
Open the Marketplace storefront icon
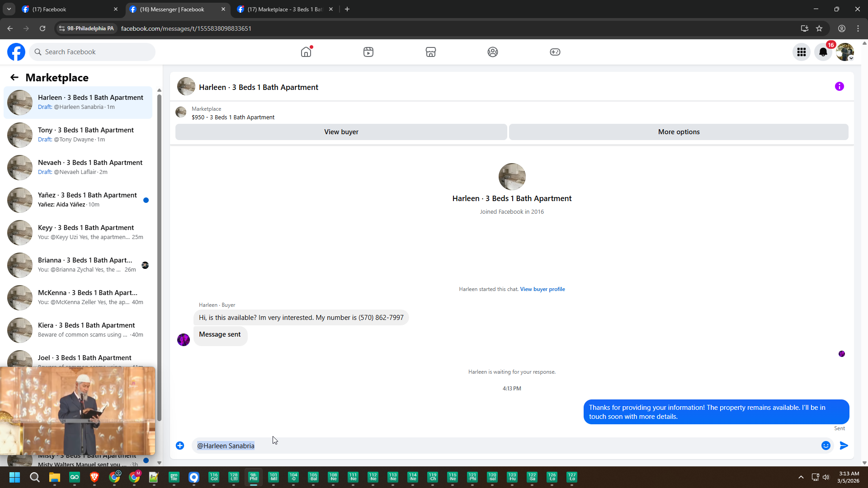(x=431, y=52)
